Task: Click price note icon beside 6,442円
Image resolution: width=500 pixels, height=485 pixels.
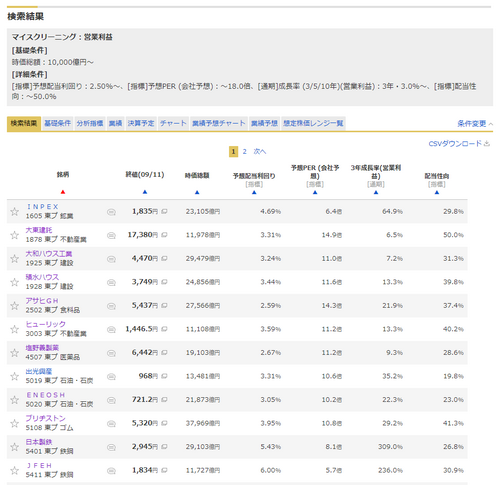Action: [x=164, y=352]
